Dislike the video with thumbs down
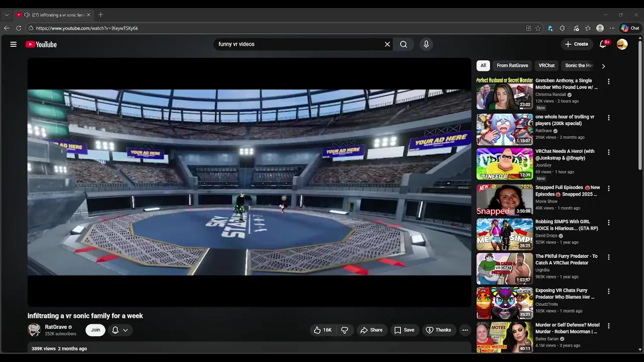The width and height of the screenshot is (644, 362). point(345,330)
